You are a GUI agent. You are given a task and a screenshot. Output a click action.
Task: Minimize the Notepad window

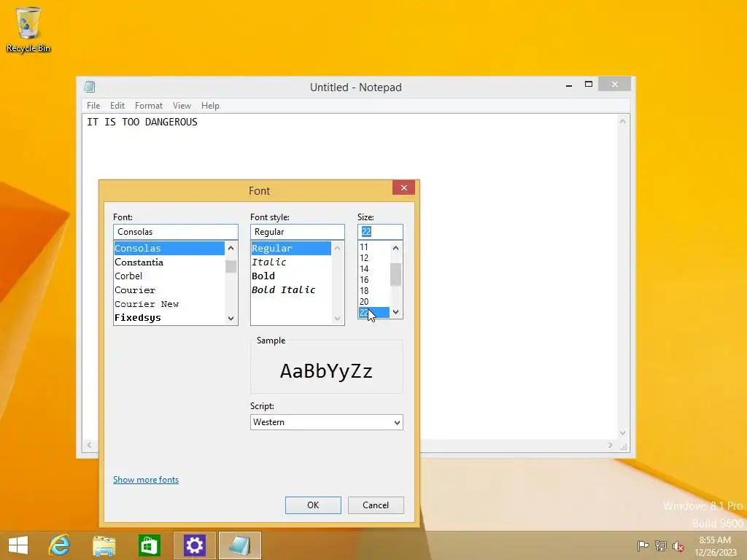point(569,85)
